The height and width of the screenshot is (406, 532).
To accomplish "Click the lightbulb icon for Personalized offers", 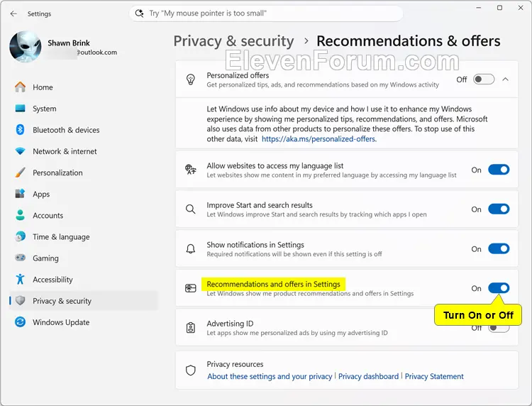I will click(x=191, y=79).
